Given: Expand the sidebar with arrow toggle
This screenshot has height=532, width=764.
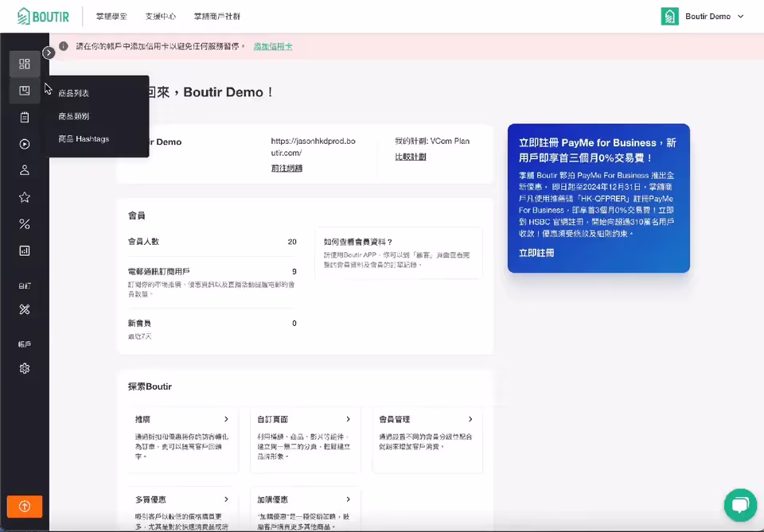Looking at the screenshot, I should pyautogui.click(x=49, y=52).
